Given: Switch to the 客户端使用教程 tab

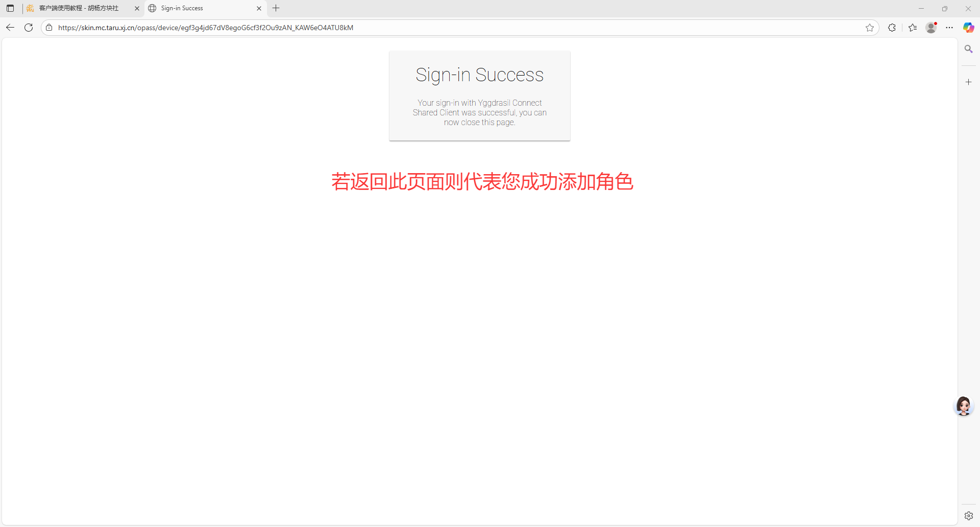Looking at the screenshot, I should coord(79,8).
